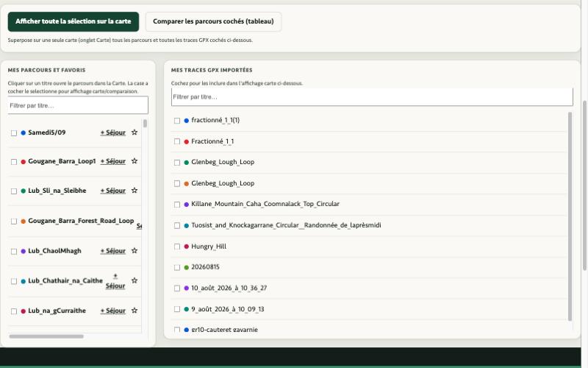The image size is (588, 368).
Task: Open + Séjour for Lub_ChaolMhagh
Action: [113, 251]
